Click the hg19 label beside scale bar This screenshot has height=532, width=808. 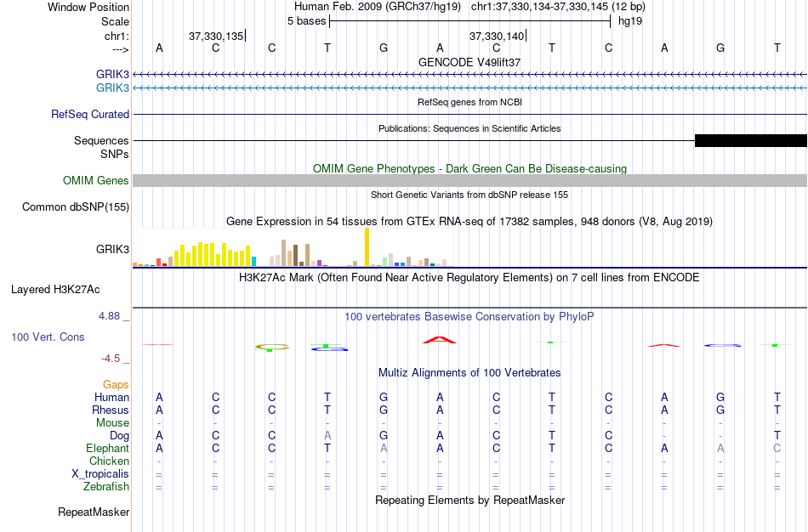point(630,21)
